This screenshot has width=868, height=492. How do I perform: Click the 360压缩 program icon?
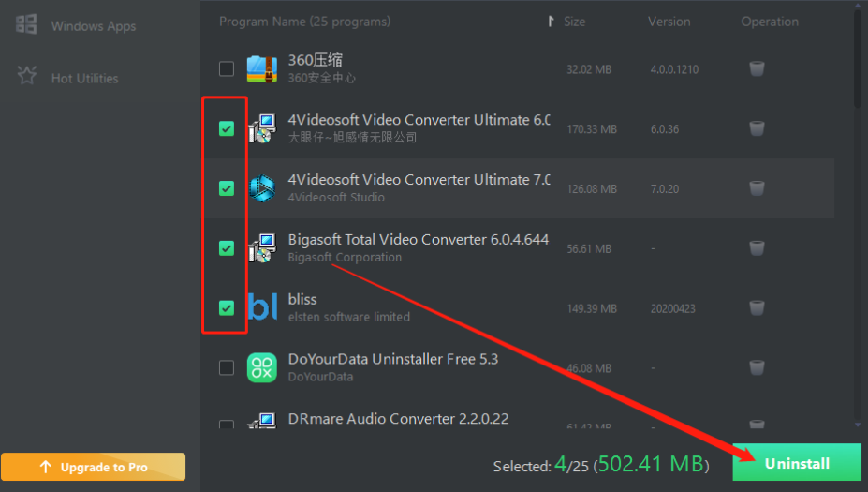tap(262, 68)
